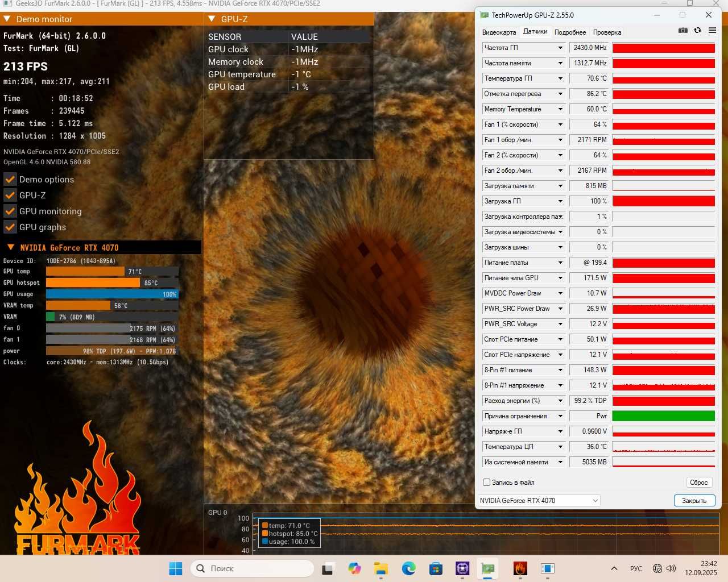Screen dimensions: 728x582
Task: Open File Explorer from taskbar
Action: [x=381, y=568]
